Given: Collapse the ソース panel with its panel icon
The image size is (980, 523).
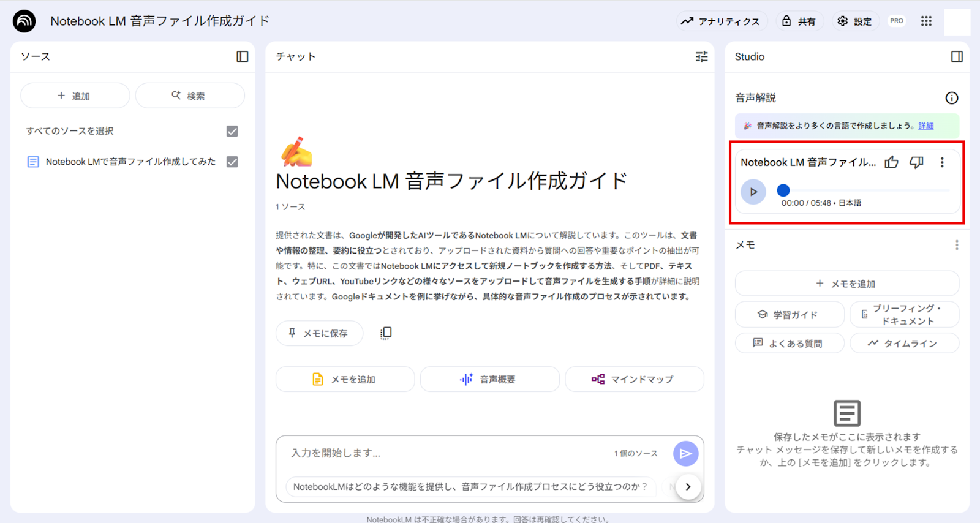Looking at the screenshot, I should [243, 56].
